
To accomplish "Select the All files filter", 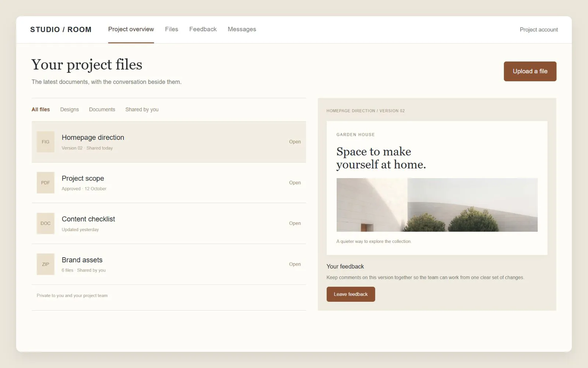I will (x=41, y=110).
